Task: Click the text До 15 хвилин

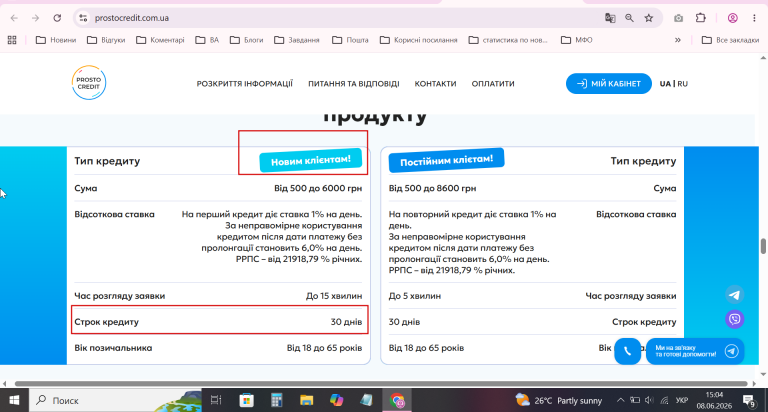Action: [334, 296]
